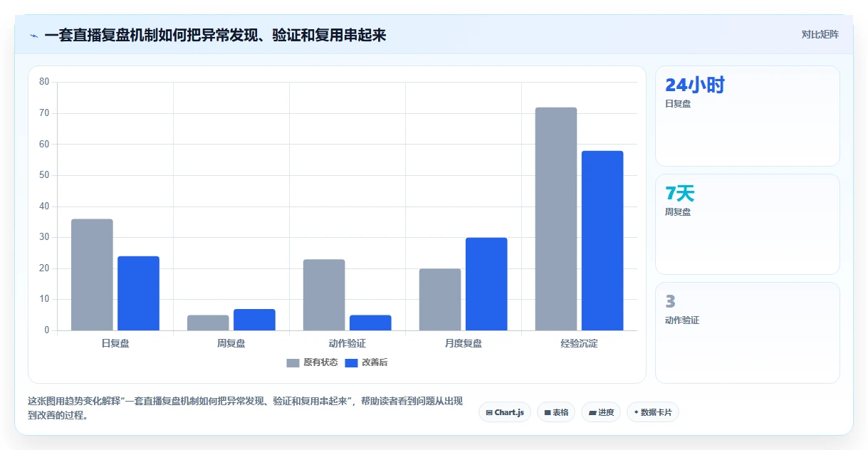
Task: Click the icon inside the Chart.js chip
Action: [x=489, y=412]
